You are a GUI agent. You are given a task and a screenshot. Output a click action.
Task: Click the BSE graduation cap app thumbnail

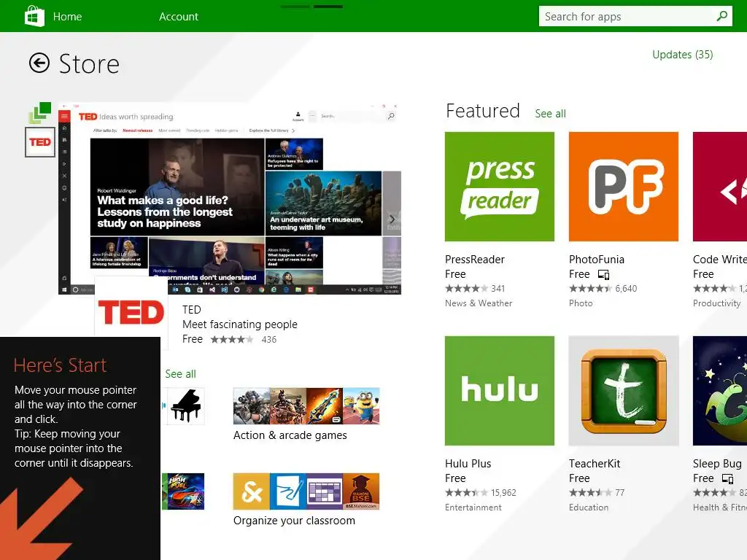coord(362,491)
